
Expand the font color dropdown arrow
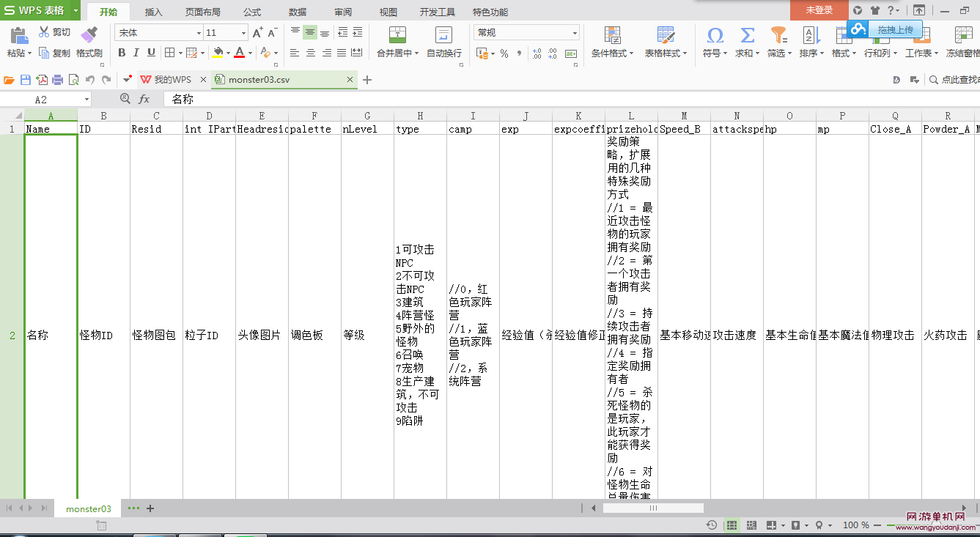pos(250,53)
